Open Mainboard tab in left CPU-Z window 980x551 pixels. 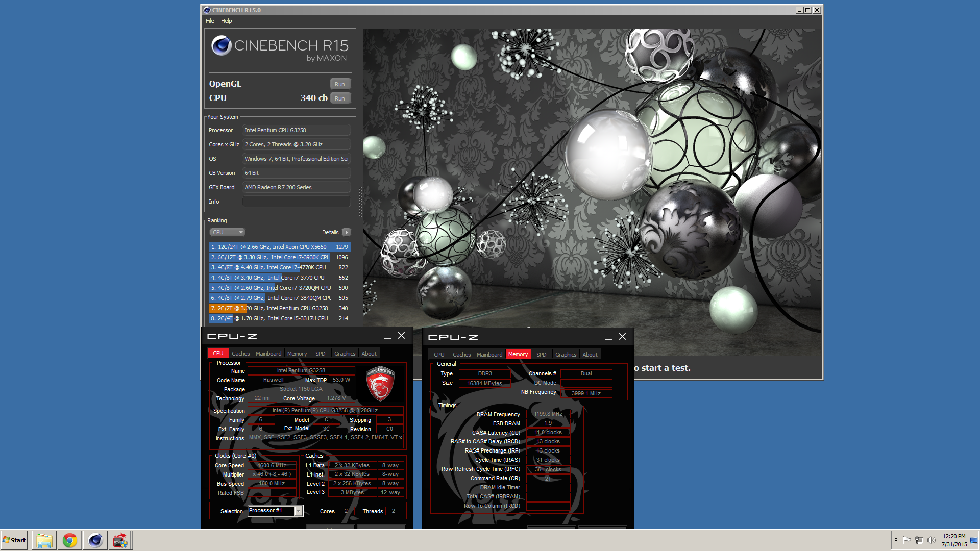(x=268, y=354)
